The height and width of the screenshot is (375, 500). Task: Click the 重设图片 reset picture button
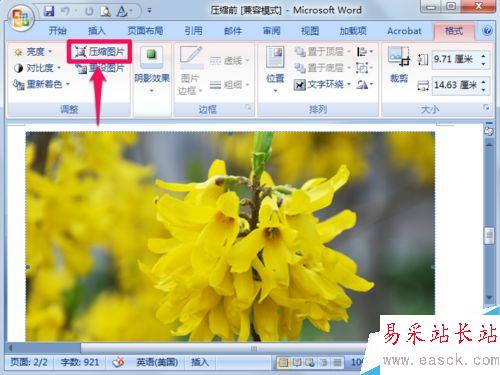(x=99, y=68)
